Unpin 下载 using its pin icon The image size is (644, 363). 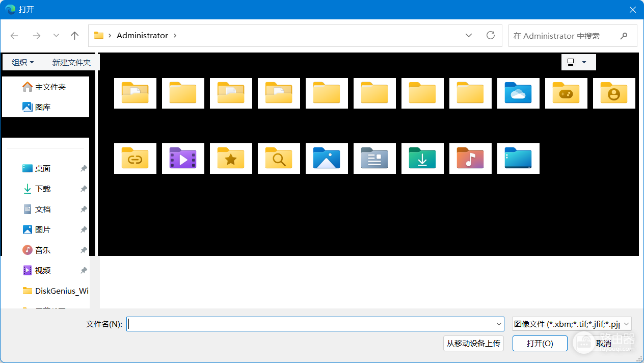[84, 189]
